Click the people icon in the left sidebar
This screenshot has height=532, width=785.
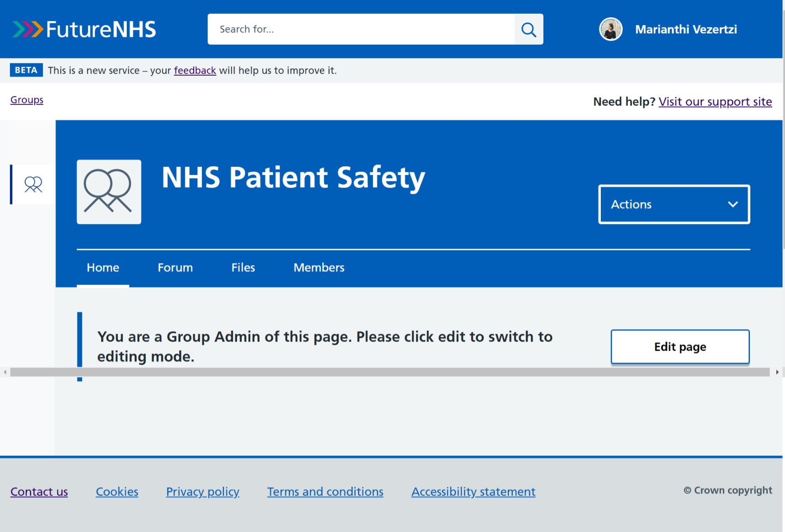32,184
